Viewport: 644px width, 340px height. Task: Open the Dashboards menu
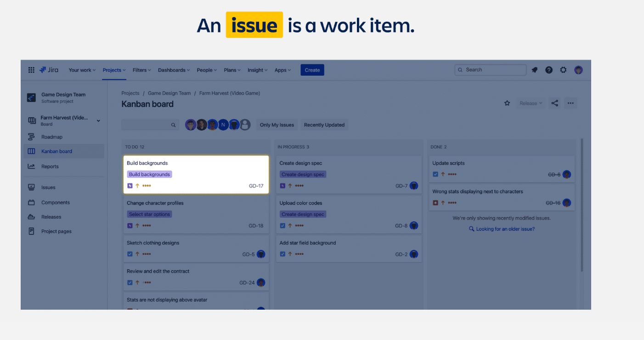pyautogui.click(x=173, y=70)
